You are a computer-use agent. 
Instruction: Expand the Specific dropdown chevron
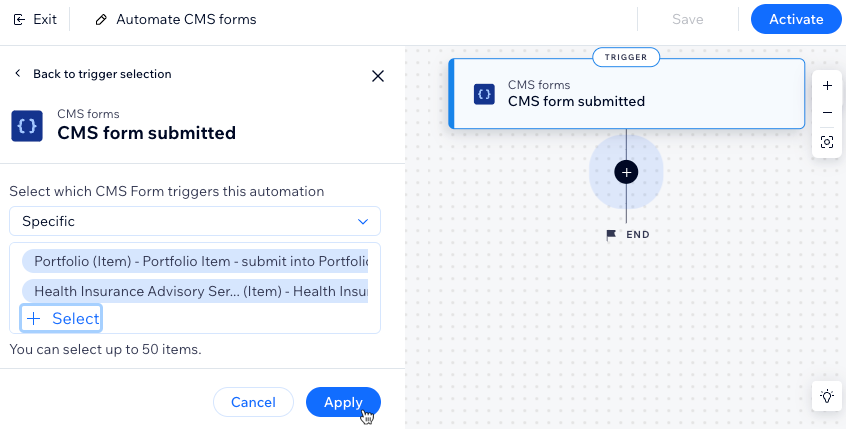click(x=363, y=222)
